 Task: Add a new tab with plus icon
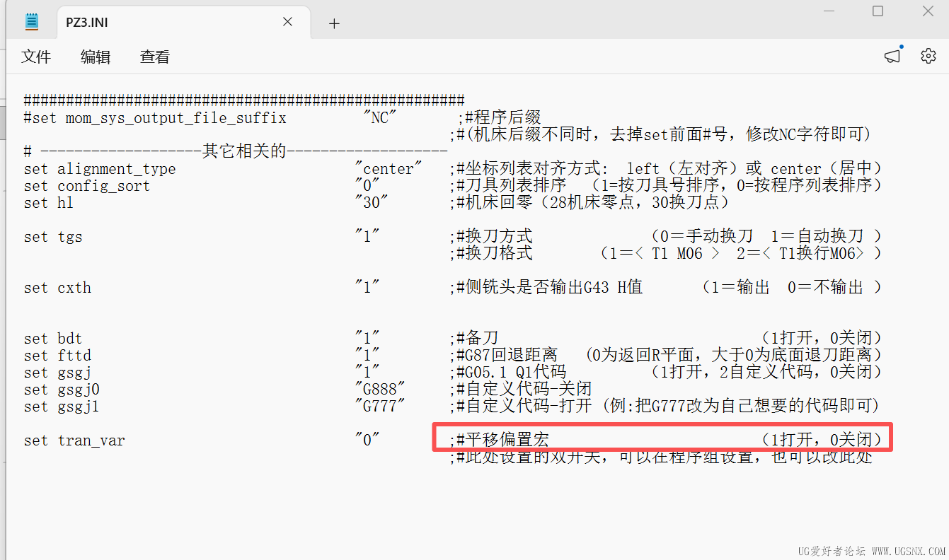334,23
